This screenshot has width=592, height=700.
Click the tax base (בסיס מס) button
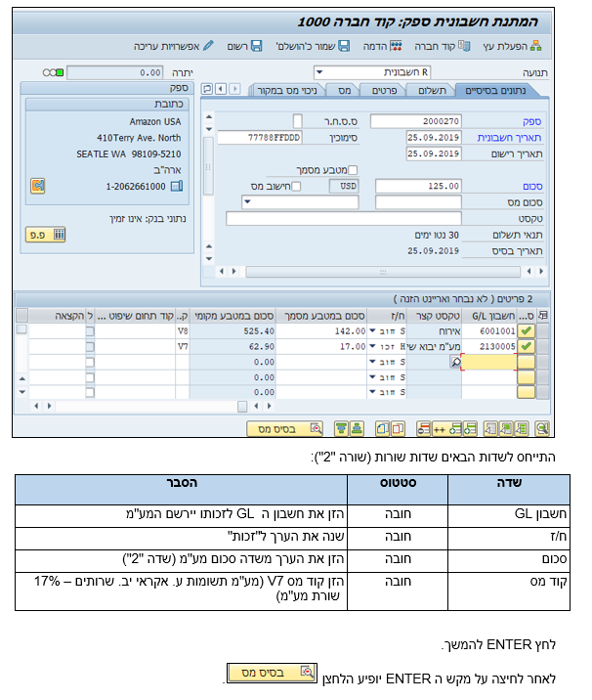tap(284, 429)
